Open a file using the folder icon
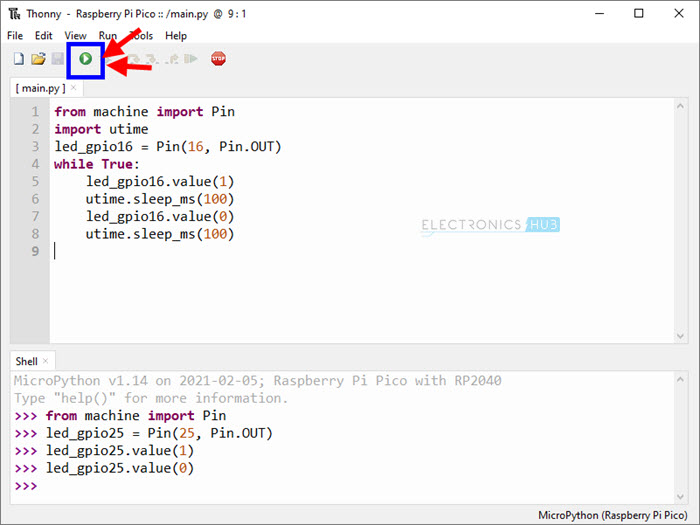This screenshot has width=700, height=525. tap(38, 59)
